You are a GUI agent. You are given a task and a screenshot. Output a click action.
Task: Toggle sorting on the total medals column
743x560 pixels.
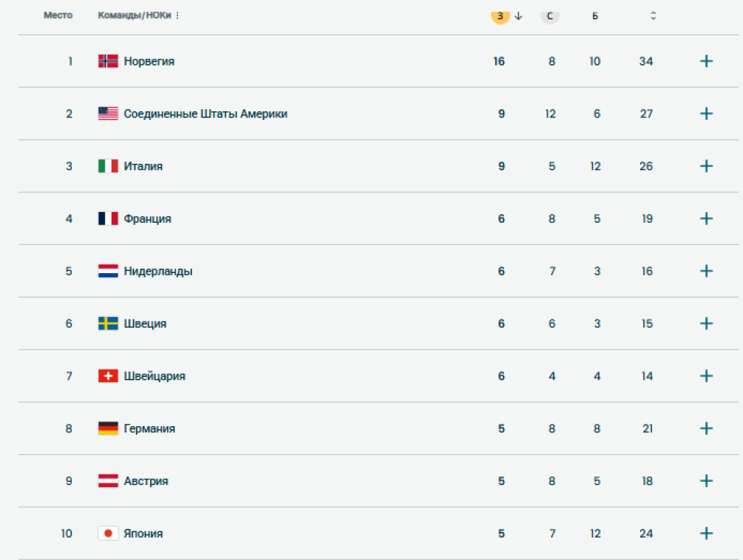[652, 15]
